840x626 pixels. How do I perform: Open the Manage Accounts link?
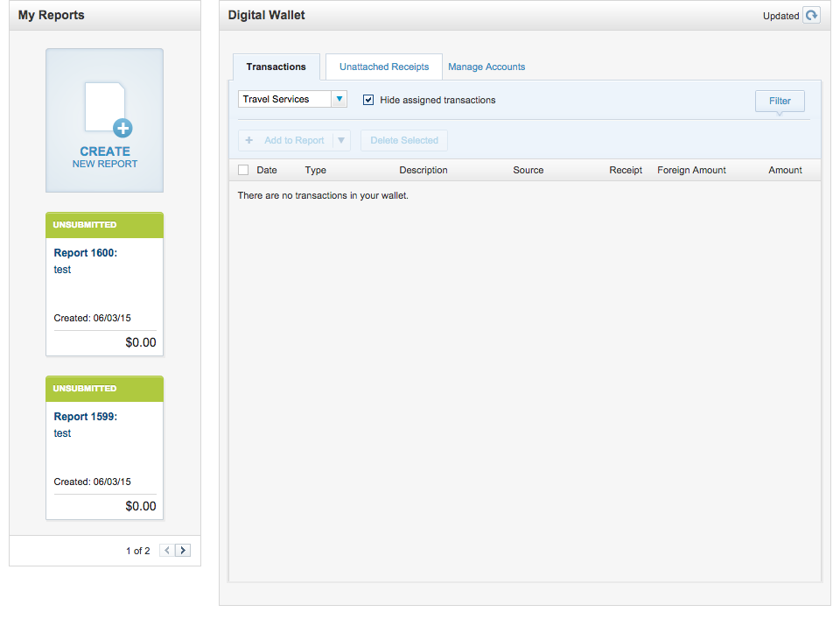486,67
